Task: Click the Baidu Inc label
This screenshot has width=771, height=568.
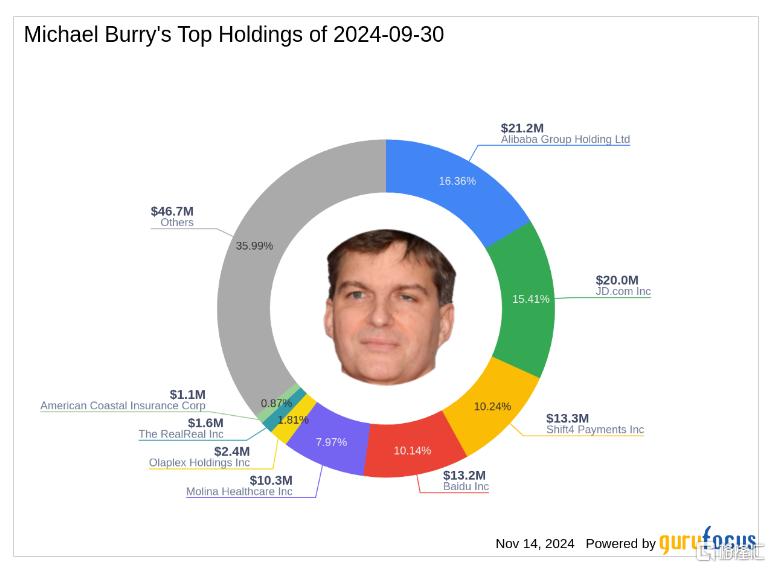Action: click(x=466, y=486)
